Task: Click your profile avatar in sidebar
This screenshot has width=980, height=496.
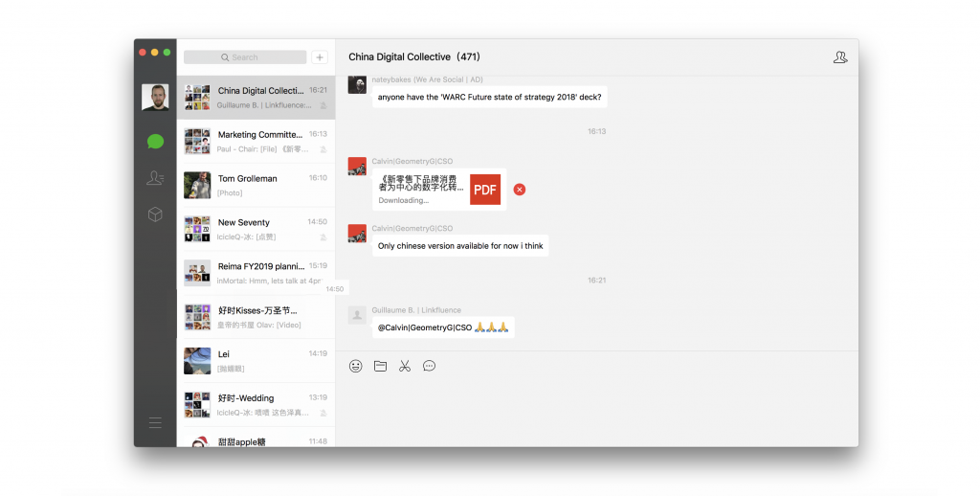Action: pos(155,97)
